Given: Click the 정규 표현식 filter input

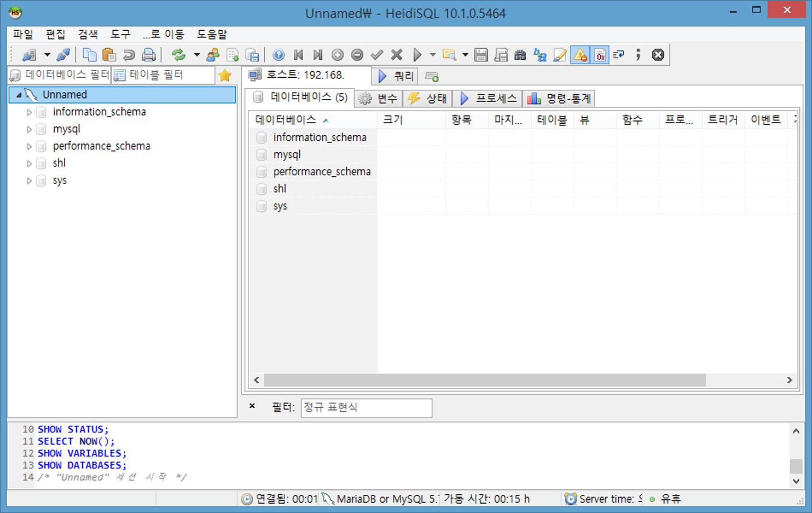Looking at the screenshot, I should click(366, 408).
